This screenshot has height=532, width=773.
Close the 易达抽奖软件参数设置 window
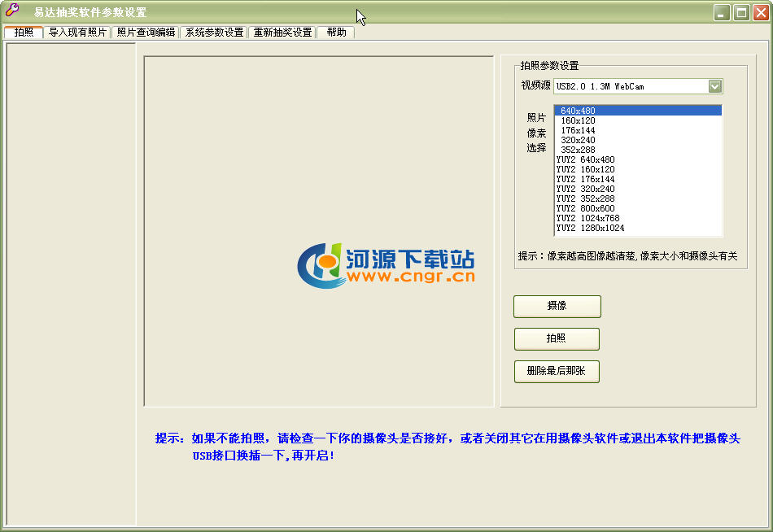coord(761,12)
